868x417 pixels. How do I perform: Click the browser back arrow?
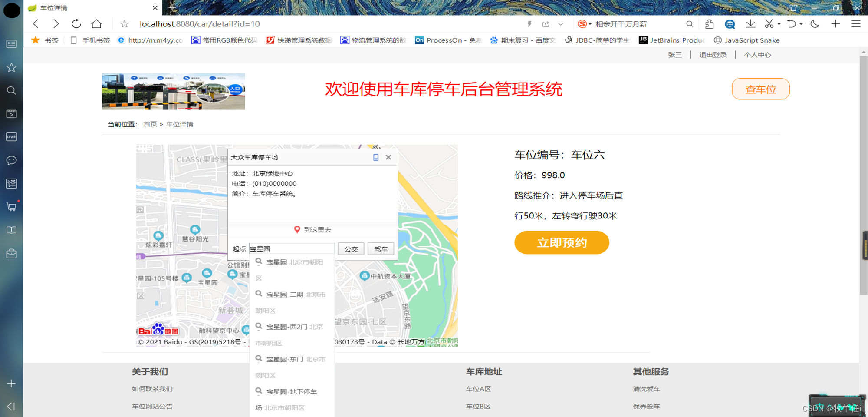(36, 24)
